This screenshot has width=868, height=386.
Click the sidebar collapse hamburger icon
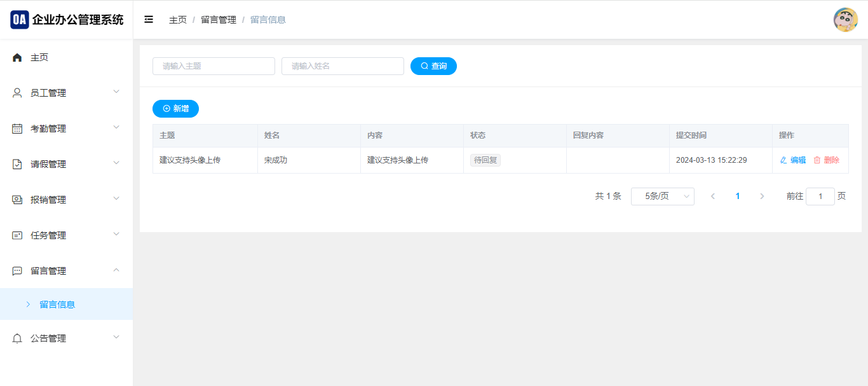(149, 20)
